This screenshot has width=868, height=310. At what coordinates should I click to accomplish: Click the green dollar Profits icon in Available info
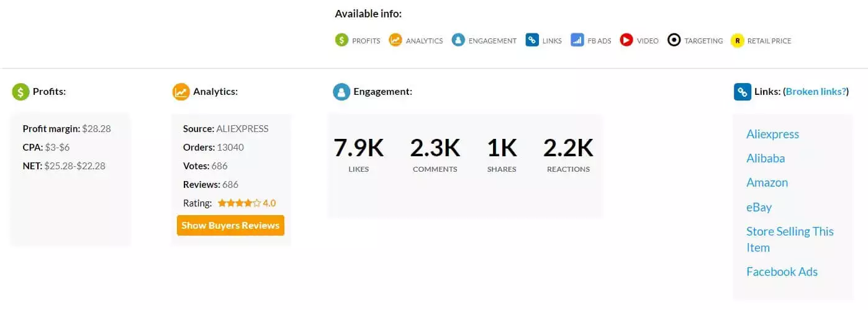point(341,40)
